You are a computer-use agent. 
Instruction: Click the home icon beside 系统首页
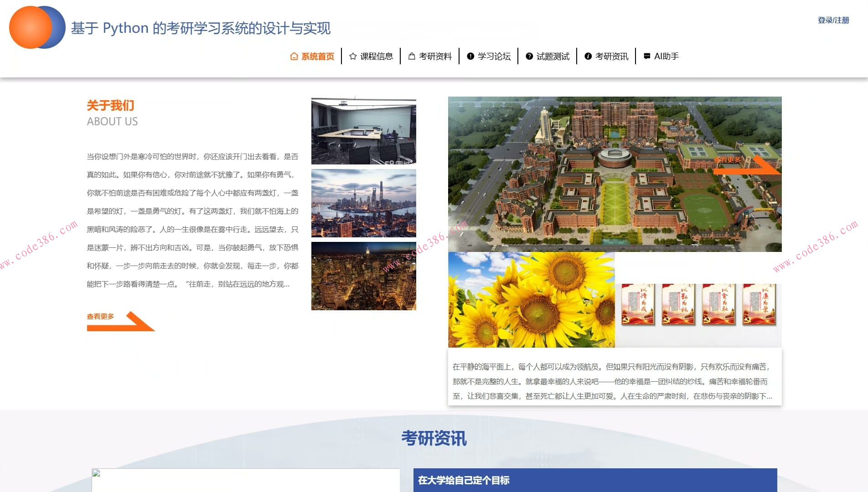294,56
